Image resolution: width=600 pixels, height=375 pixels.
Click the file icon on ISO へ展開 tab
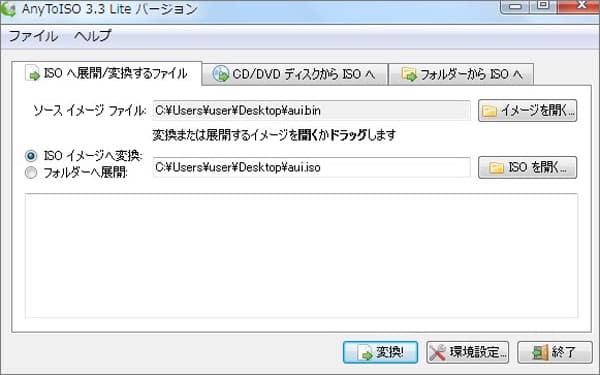click(x=33, y=73)
